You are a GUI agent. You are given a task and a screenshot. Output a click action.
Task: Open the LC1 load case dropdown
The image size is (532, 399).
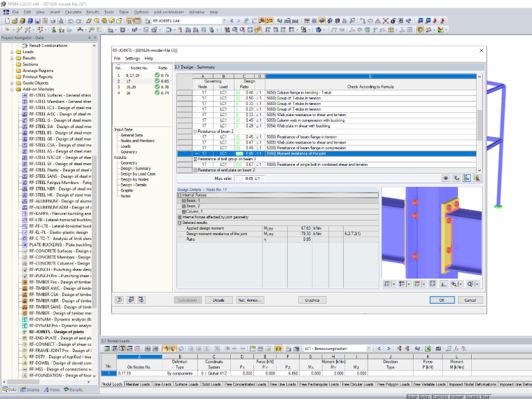[x=368, y=349]
